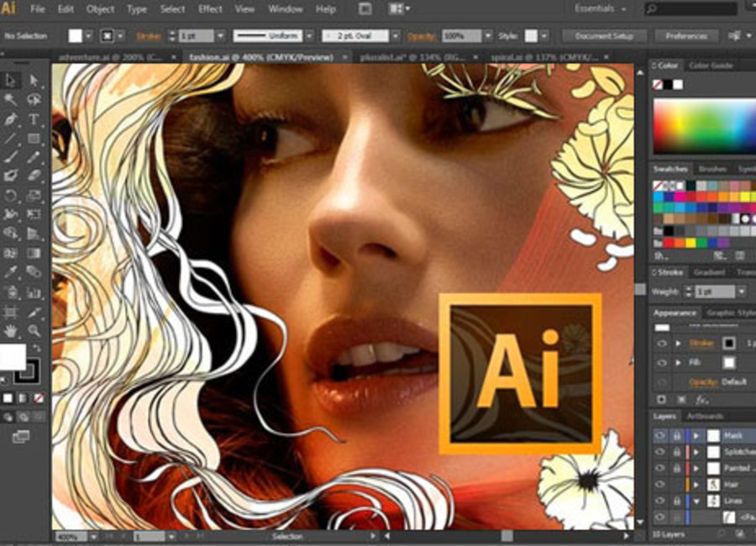The image size is (756, 546).
Task: Expand the Hair layer
Action: tap(696, 485)
